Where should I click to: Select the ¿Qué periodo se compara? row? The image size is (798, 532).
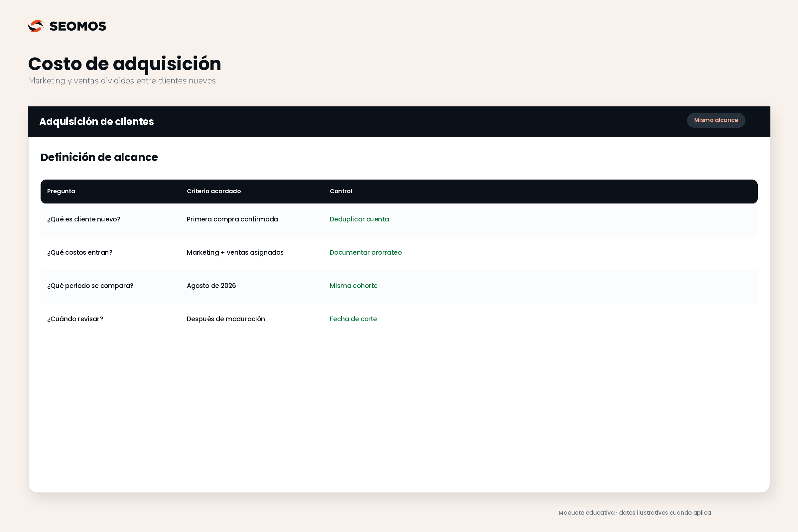coord(399,286)
